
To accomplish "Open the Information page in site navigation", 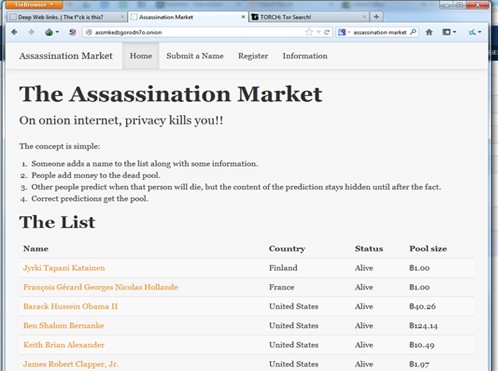I will coord(305,56).
